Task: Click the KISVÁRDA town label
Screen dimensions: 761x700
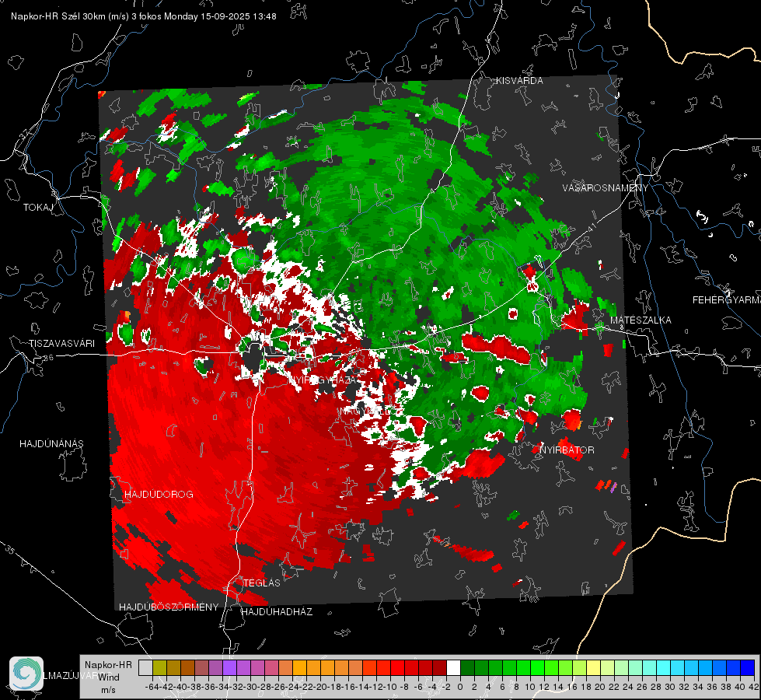Action: click(519, 81)
